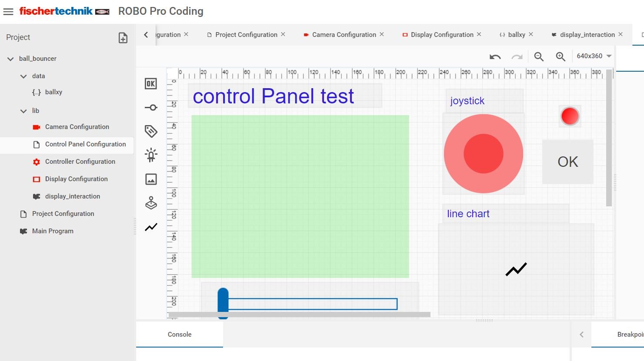Click the canvas vertical scrollbar
The width and height of the screenshot is (644, 361).
(x=609, y=138)
